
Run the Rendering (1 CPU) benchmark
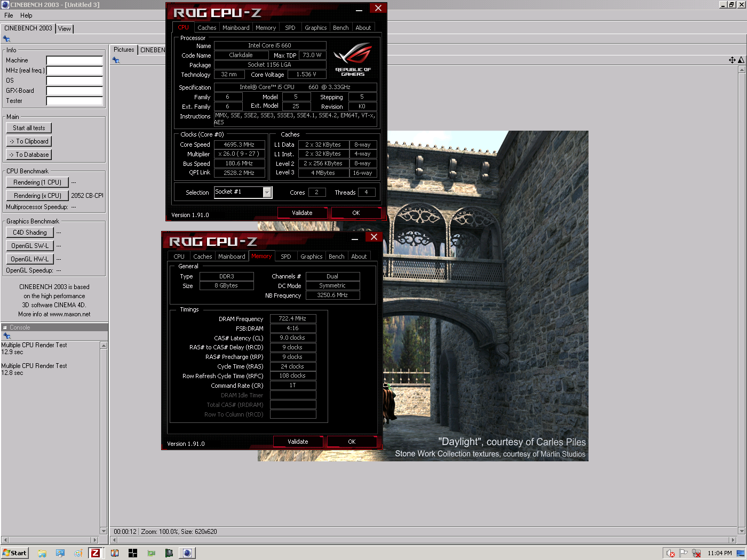pyautogui.click(x=37, y=182)
